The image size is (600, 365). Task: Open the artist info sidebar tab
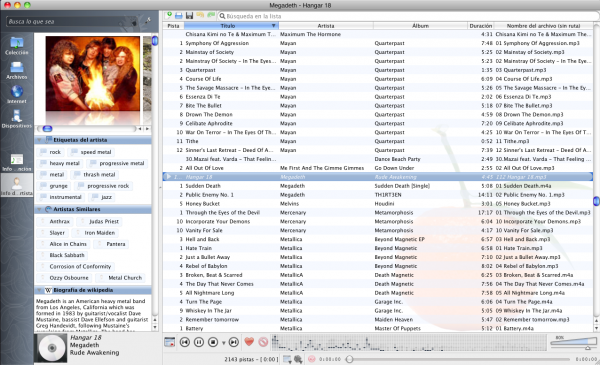[x=16, y=186]
